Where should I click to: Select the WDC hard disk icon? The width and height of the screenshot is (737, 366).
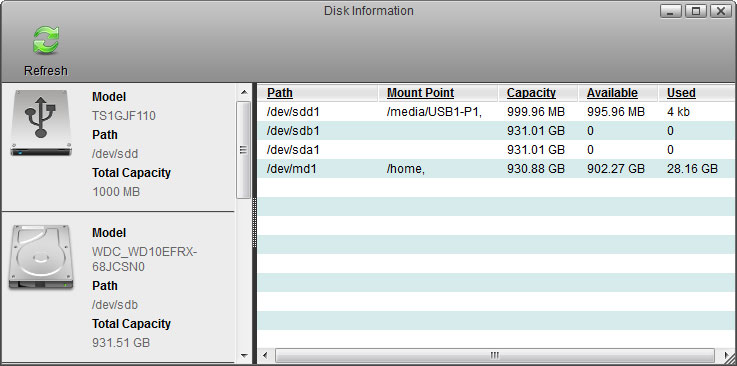pyautogui.click(x=41, y=257)
